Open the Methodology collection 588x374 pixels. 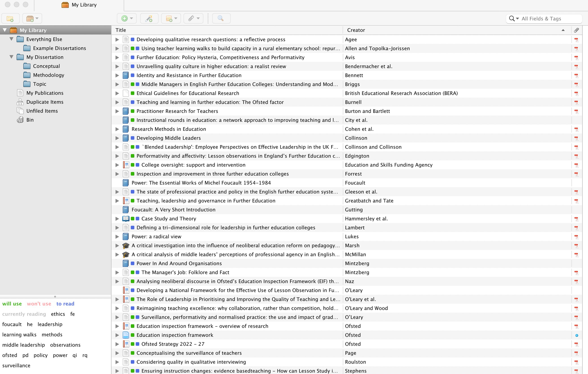tap(49, 75)
